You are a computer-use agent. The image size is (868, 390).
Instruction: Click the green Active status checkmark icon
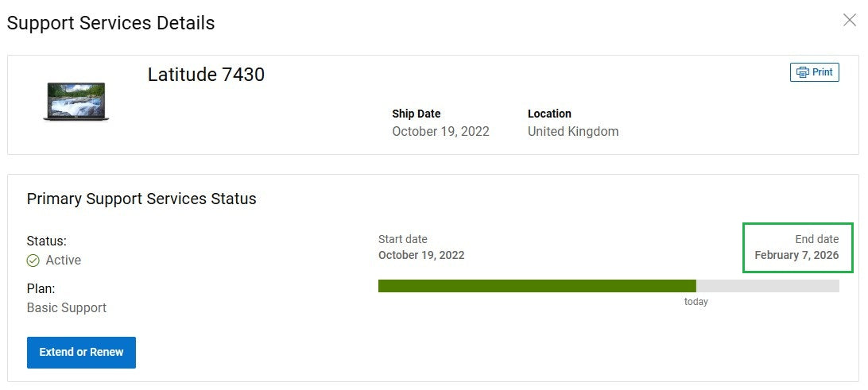(33, 261)
